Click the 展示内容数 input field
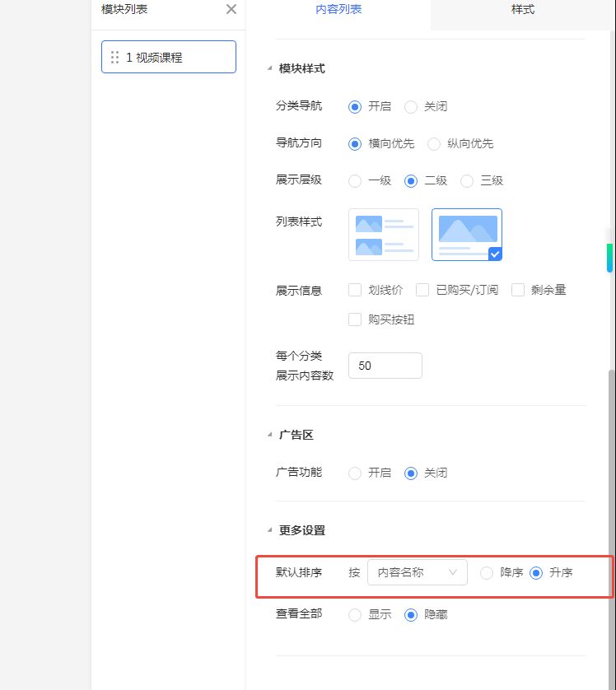Screen dimensions: 616x690 coord(385,366)
